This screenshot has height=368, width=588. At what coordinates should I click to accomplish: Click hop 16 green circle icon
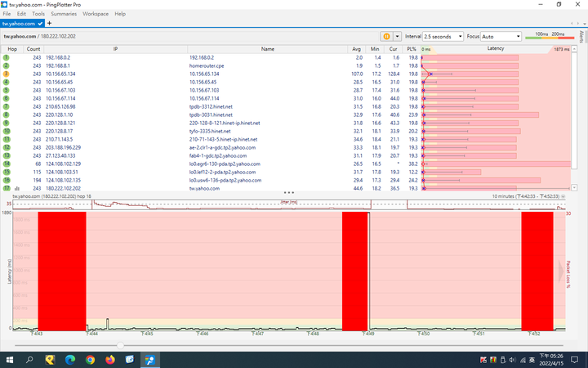coord(7,180)
